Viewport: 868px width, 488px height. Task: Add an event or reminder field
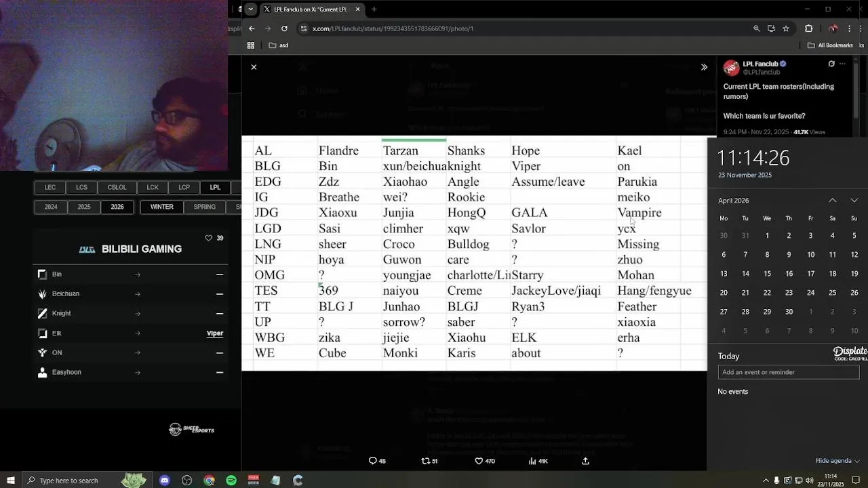tap(789, 372)
